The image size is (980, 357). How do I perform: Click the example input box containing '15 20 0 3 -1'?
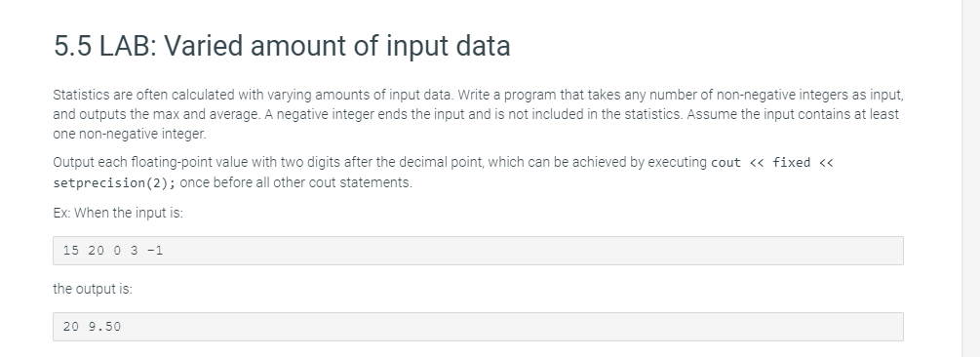click(478, 251)
